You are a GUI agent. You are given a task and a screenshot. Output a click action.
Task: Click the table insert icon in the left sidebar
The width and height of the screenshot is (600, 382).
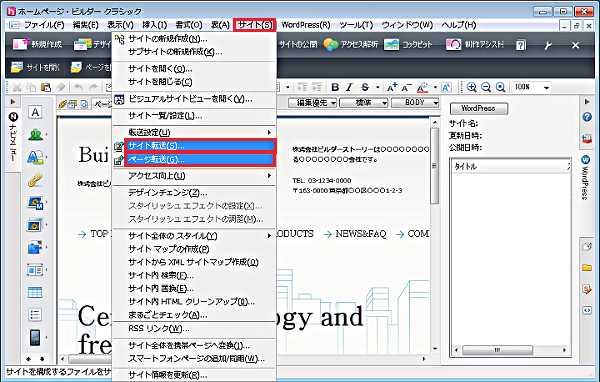35,292
